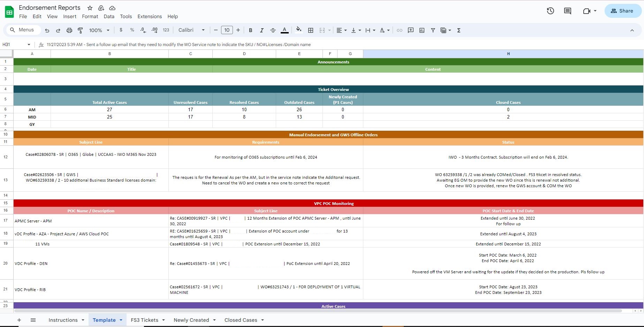Screen dimensions: 644x327
Task: Open the zoom level dropdown
Action: (x=99, y=30)
